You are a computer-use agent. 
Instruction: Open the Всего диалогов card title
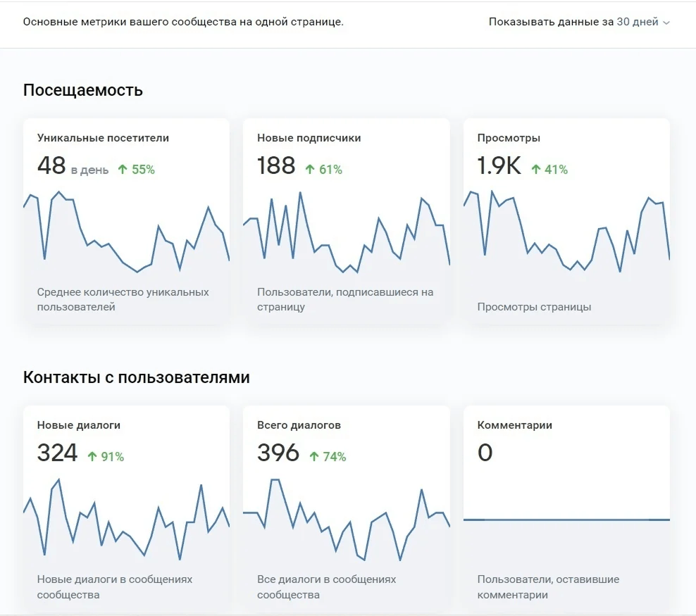pos(299,425)
